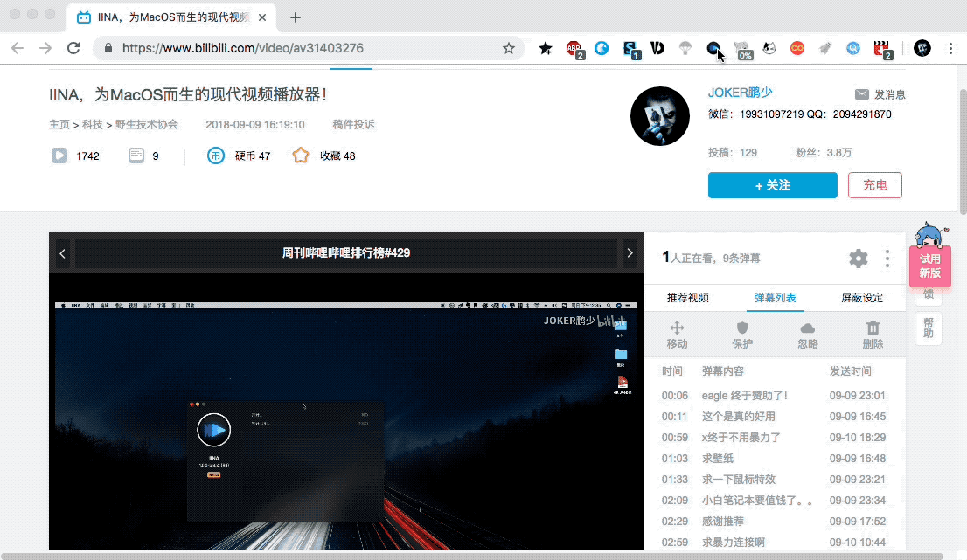The image size is (967, 560).
Task: Open danmaku panel three-dot more menu
Action: [887, 258]
